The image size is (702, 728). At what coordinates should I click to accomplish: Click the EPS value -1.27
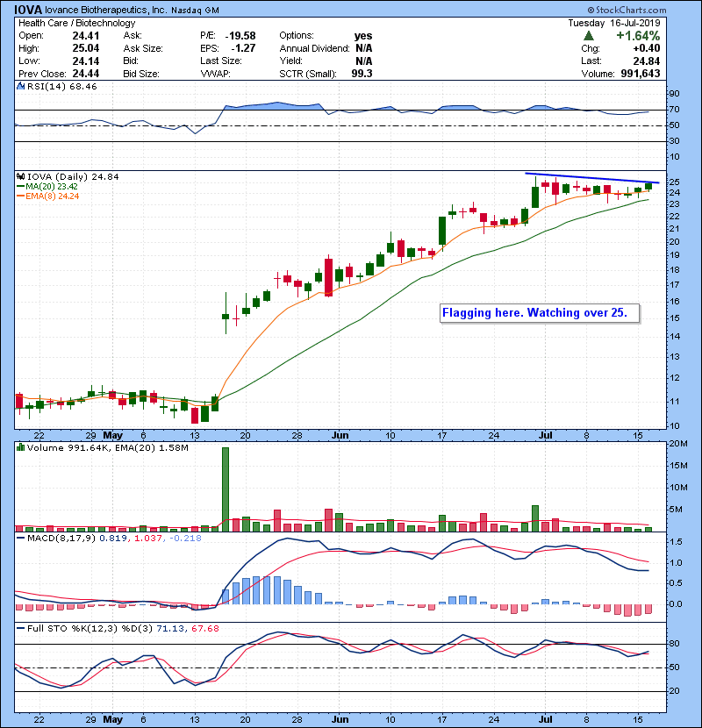click(243, 48)
